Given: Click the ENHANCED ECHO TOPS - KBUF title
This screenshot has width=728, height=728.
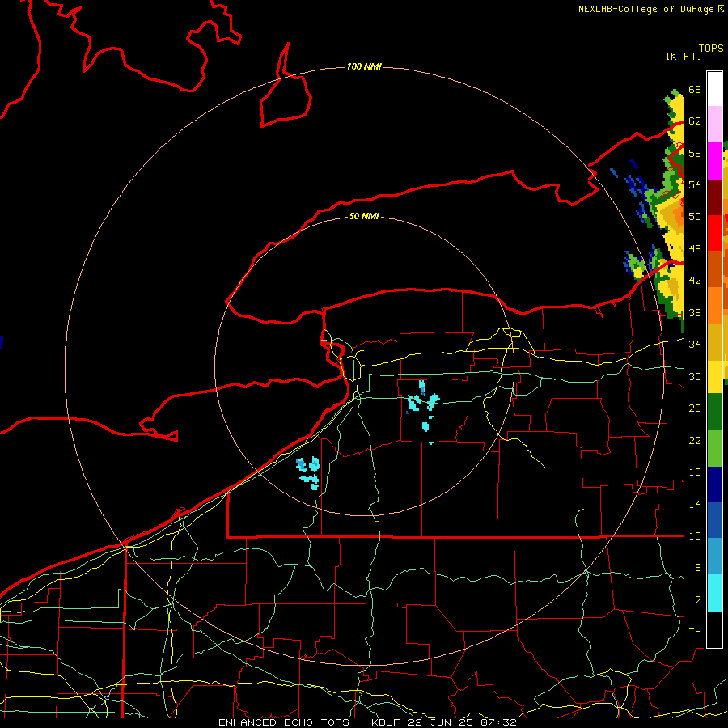Looking at the screenshot, I should click(311, 722).
